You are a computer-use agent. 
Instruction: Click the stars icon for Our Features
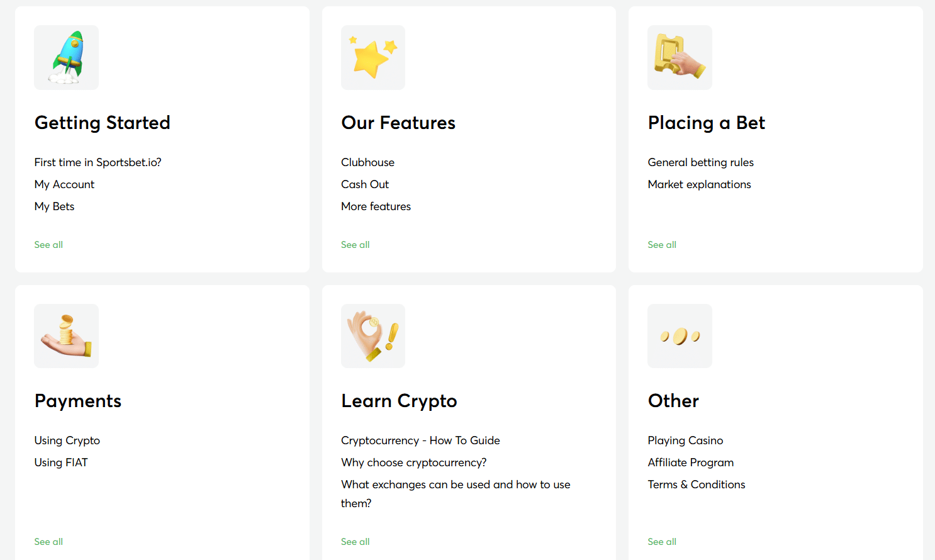coord(372,57)
